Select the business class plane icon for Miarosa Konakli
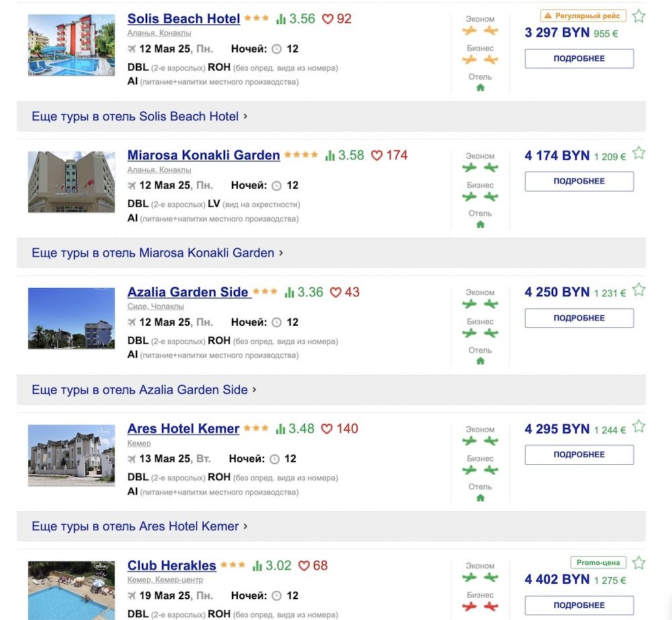Viewport: 672px width, 620px height. 469,196
